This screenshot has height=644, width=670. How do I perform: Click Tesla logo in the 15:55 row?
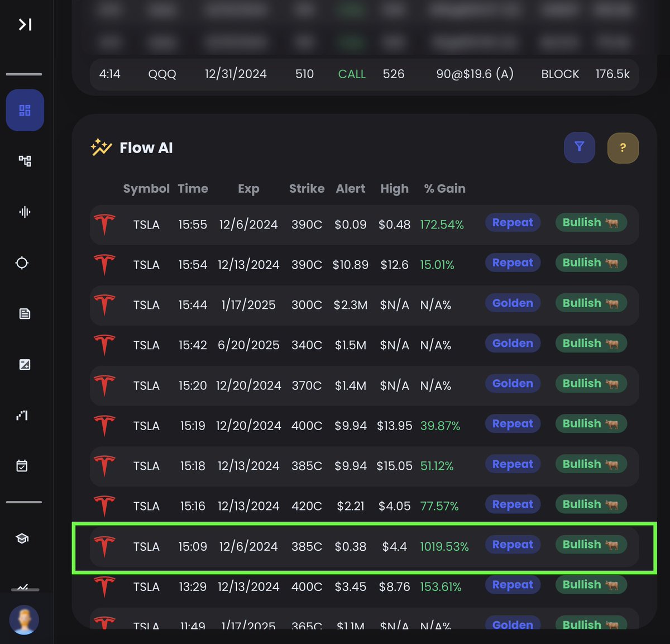tap(104, 225)
